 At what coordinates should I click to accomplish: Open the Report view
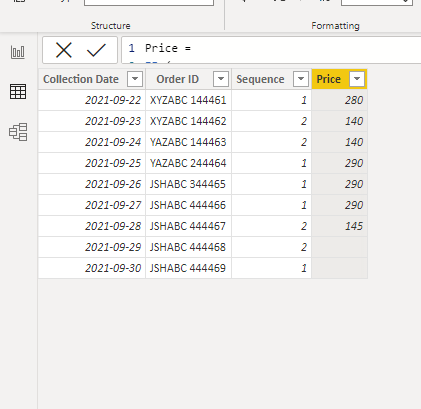pyautogui.click(x=18, y=52)
